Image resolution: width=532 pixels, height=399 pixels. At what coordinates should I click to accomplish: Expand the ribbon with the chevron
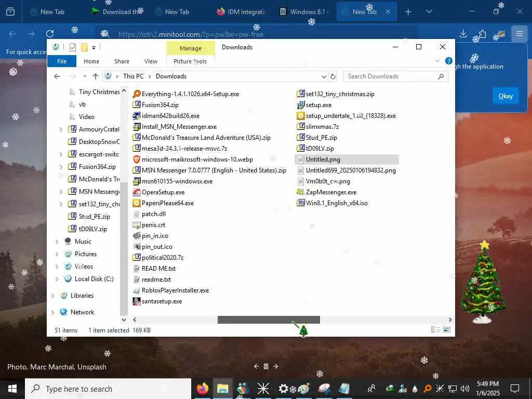pos(437,61)
